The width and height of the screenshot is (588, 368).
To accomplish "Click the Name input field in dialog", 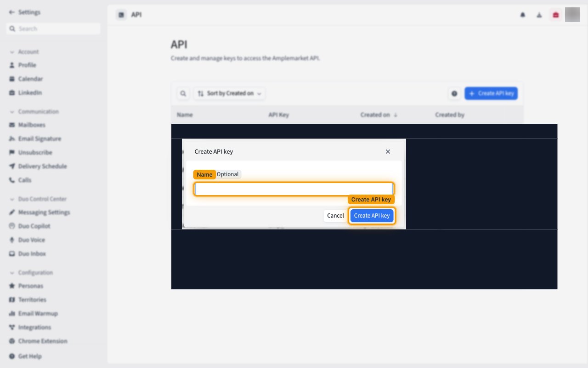I will (x=294, y=189).
